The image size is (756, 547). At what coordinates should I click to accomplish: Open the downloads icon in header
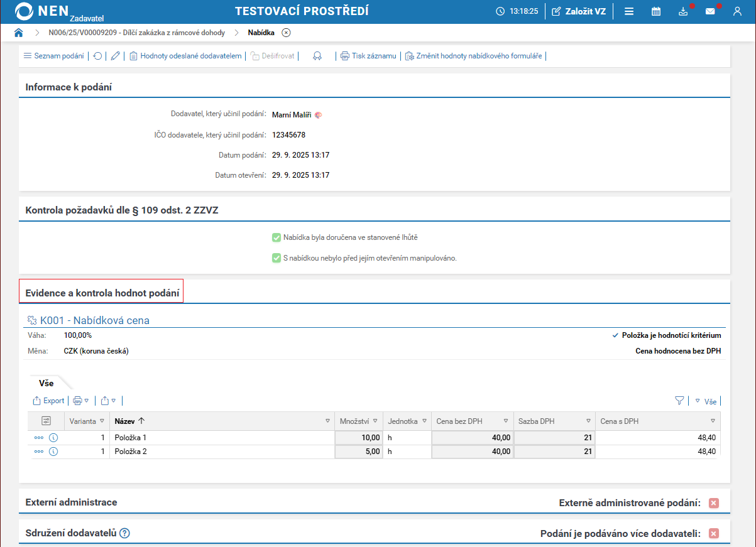tap(683, 11)
